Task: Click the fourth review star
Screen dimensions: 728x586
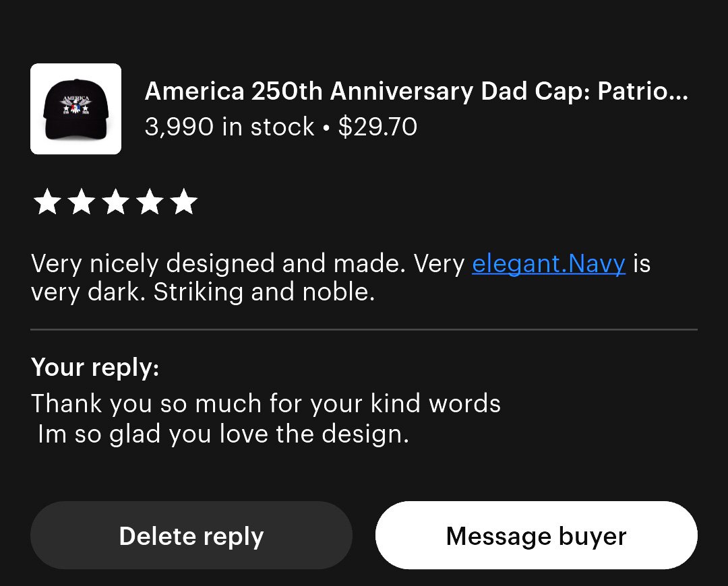Action: [x=150, y=202]
